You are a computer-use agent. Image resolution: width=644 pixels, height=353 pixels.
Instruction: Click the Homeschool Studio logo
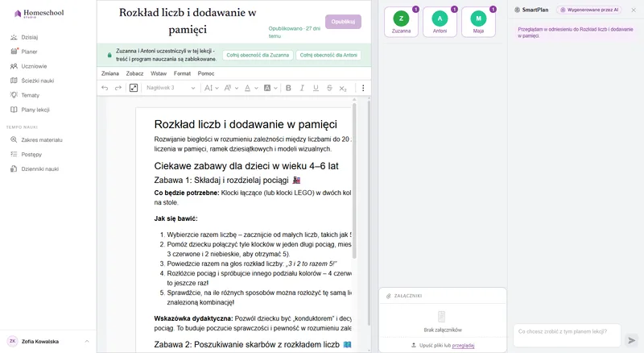pyautogui.click(x=39, y=14)
